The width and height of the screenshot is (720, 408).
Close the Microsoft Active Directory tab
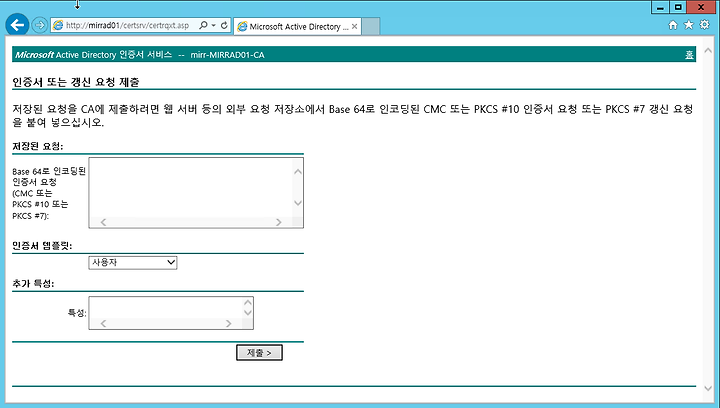[x=354, y=27]
